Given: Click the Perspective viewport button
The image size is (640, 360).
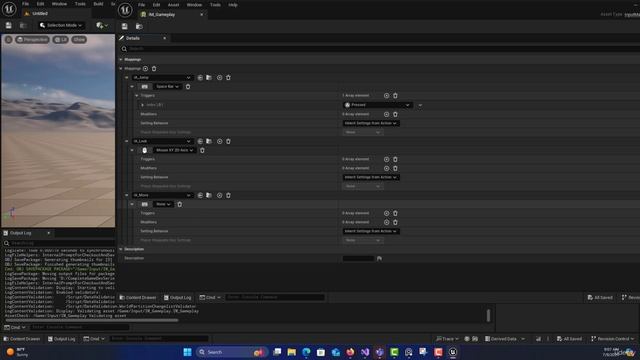Looking at the screenshot, I should (32, 40).
